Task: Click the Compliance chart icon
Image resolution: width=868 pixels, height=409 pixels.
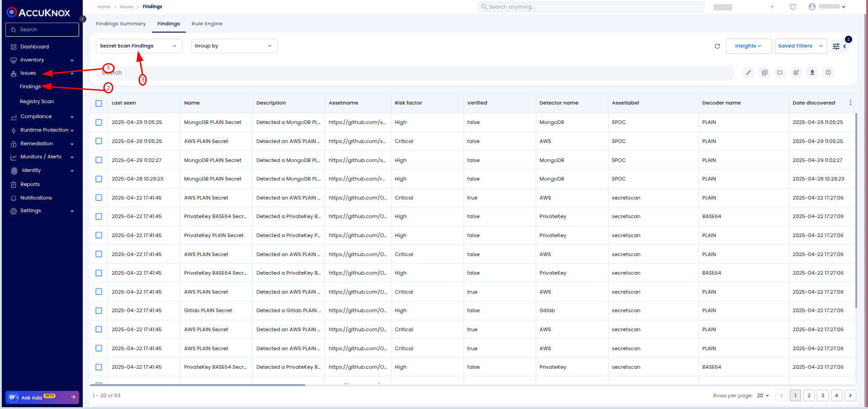Action: tap(14, 117)
